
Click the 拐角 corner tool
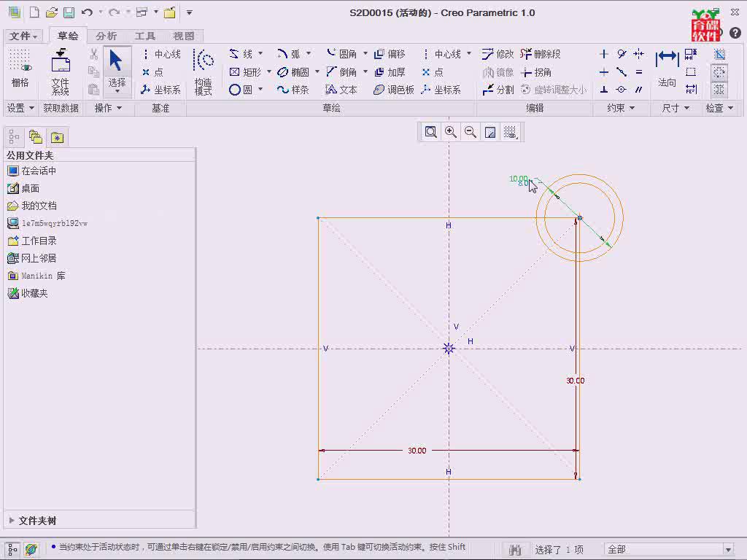pos(536,72)
